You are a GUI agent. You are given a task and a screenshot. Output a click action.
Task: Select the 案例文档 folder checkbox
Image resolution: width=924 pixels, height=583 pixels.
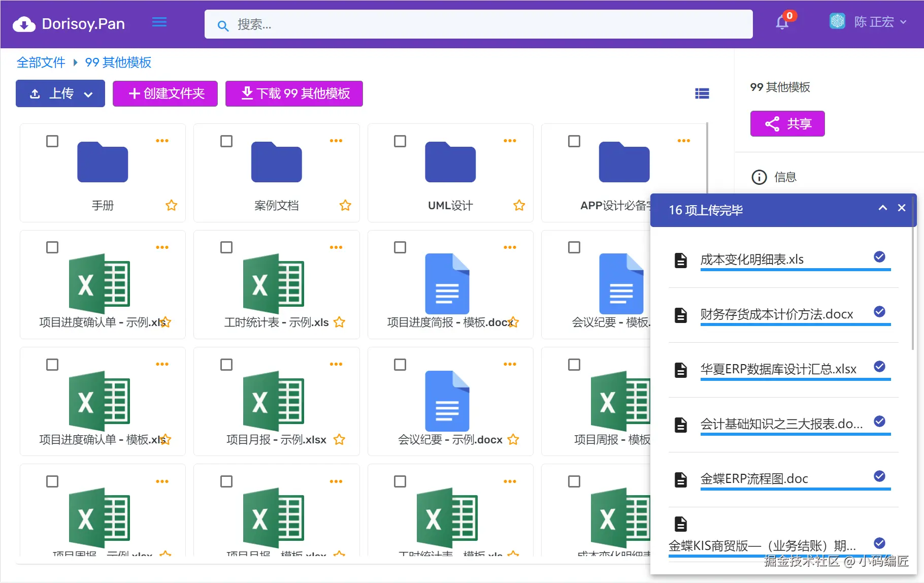[x=226, y=141]
